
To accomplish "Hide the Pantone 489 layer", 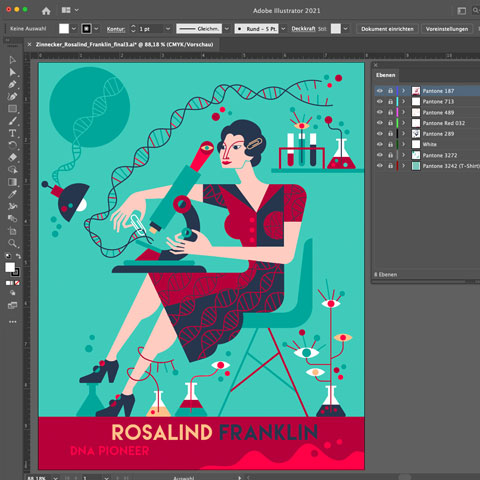I will click(380, 112).
